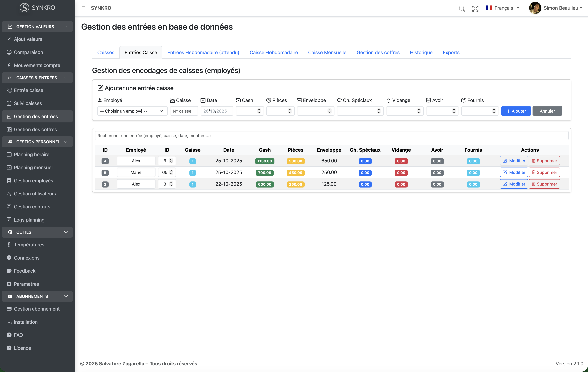This screenshot has width=588, height=372.
Task: Click the Comparaison palette icon
Action: point(9,52)
